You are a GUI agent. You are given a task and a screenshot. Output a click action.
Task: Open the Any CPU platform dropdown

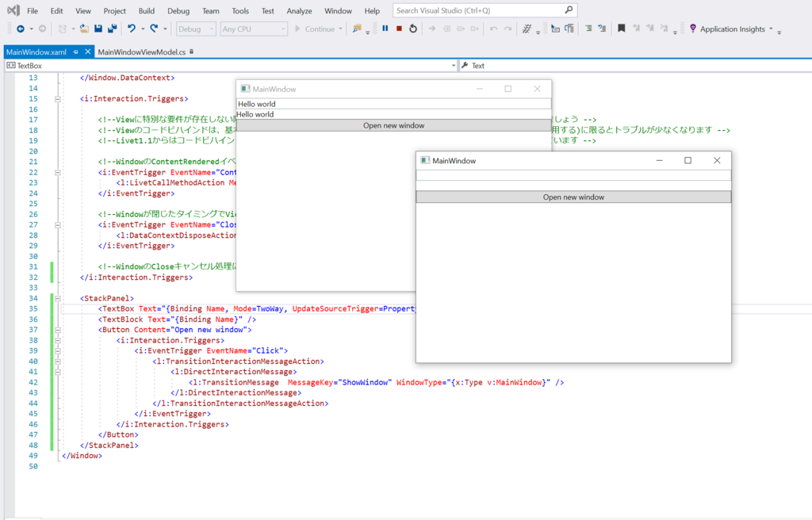[254, 29]
